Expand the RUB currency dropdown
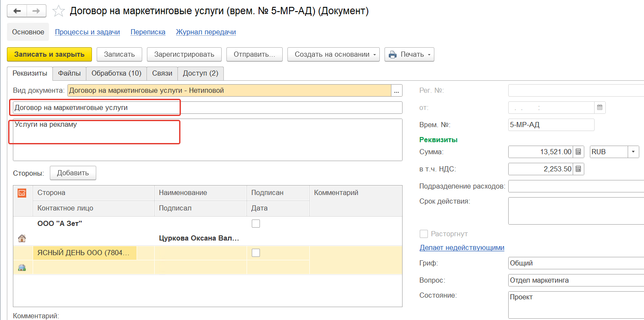 click(633, 152)
